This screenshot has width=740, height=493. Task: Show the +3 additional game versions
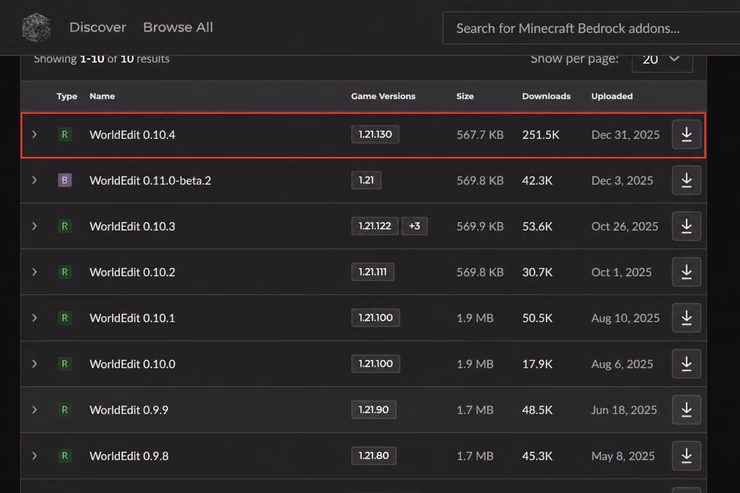tap(415, 226)
